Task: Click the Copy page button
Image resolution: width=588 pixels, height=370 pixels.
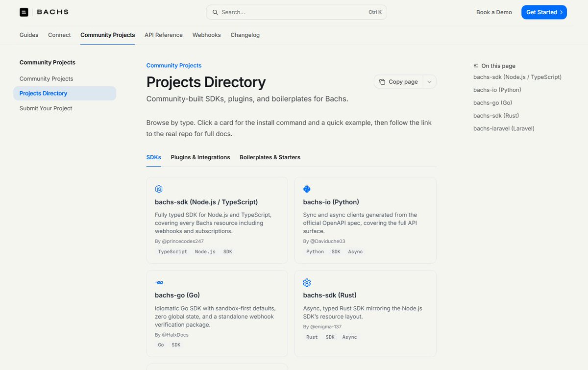Action: click(x=398, y=82)
